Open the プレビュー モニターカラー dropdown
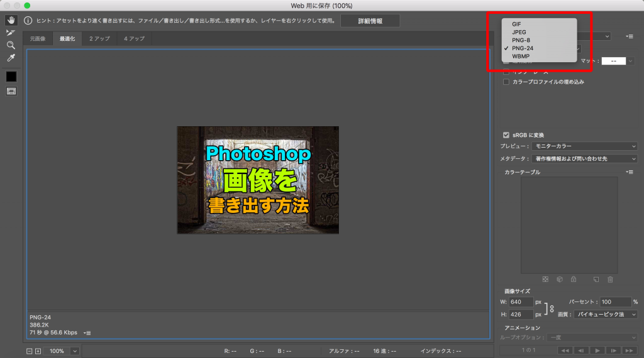Viewport: 644px width, 358px height. point(584,146)
